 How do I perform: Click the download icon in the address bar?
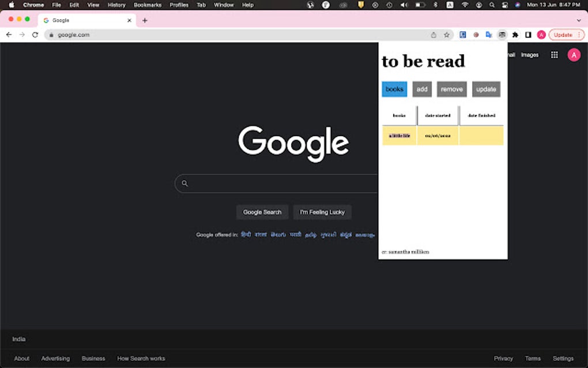[x=433, y=35]
